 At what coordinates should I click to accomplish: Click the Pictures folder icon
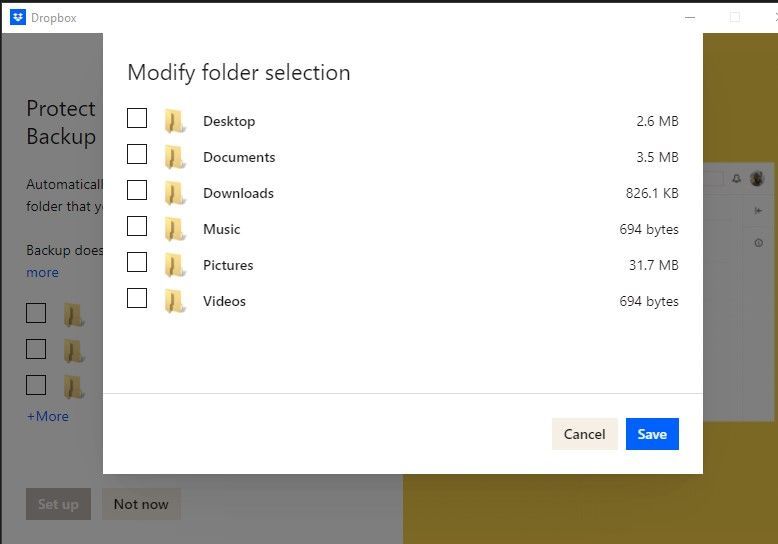[175, 265]
